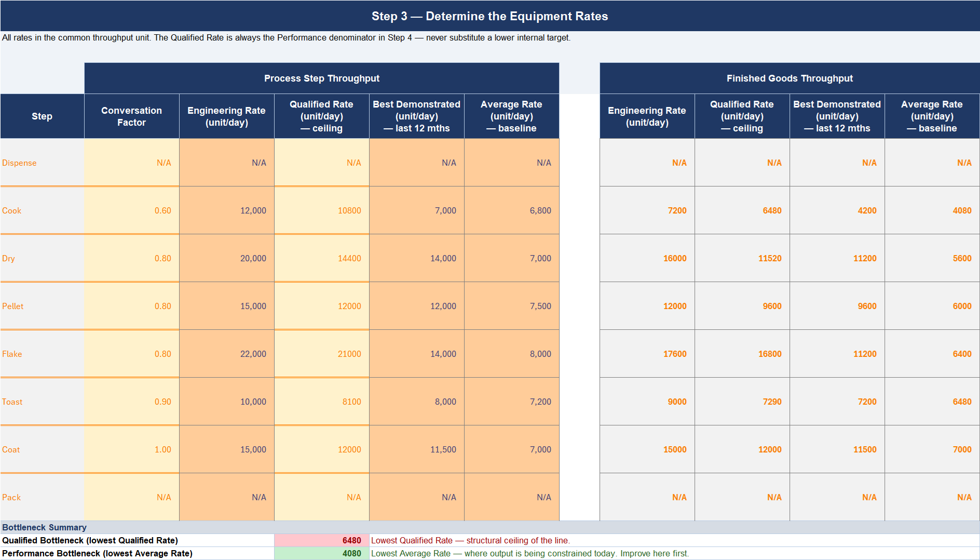The image size is (980, 560).
Task: Select Finished Goods Coat average rate 7000
Action: (x=932, y=449)
